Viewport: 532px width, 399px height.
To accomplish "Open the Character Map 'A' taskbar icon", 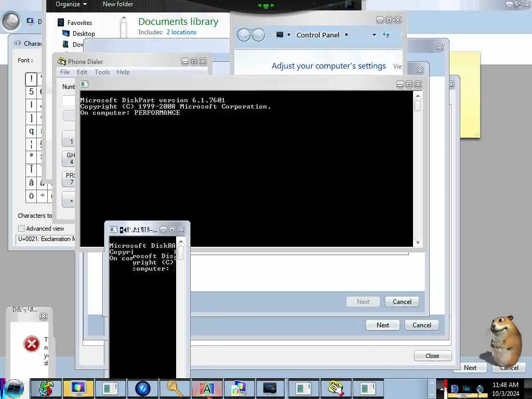I will pos(207,389).
